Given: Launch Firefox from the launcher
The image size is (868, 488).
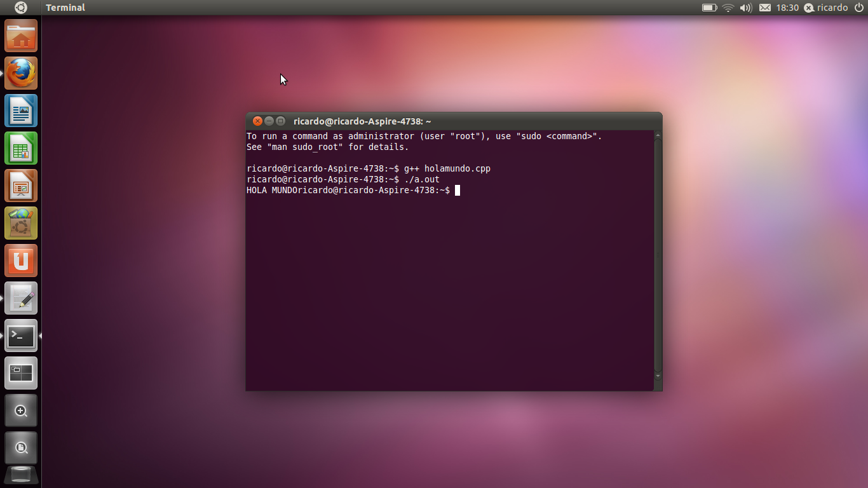Looking at the screenshot, I should pos(21,72).
